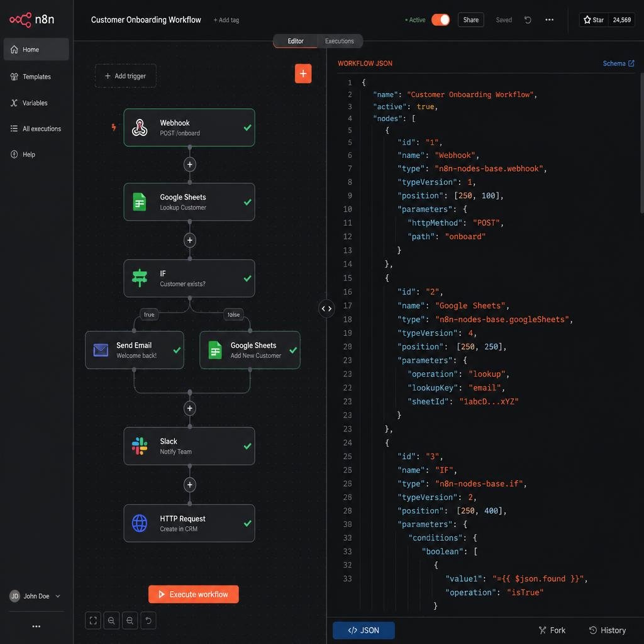Click Execute workflow
Screen dimensions: 644x644
[x=194, y=594]
